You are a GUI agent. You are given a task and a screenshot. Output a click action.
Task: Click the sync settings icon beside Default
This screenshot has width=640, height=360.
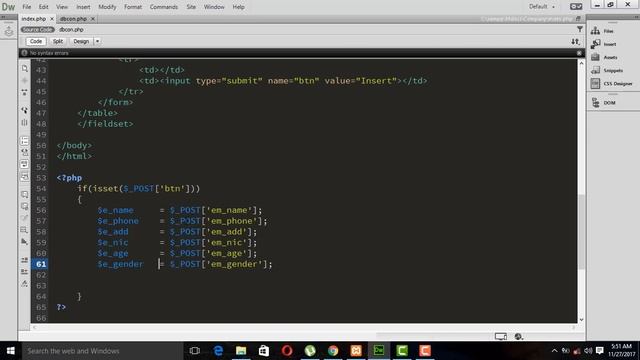[576, 7]
